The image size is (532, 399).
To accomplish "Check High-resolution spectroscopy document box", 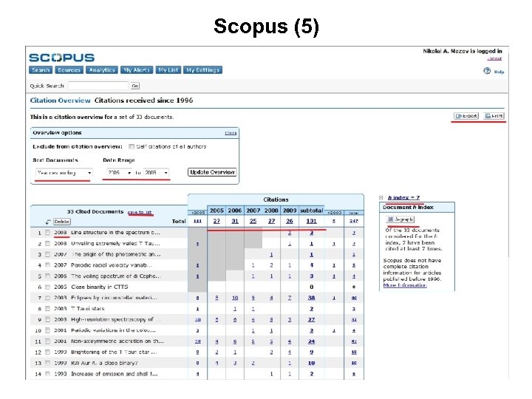I will pyautogui.click(x=47, y=320).
